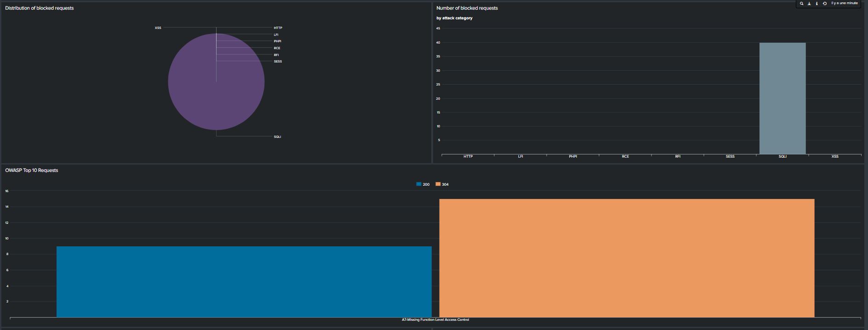Refresh the blocked requests panel
Viewport: 868px width, 330px height.
click(x=825, y=3)
